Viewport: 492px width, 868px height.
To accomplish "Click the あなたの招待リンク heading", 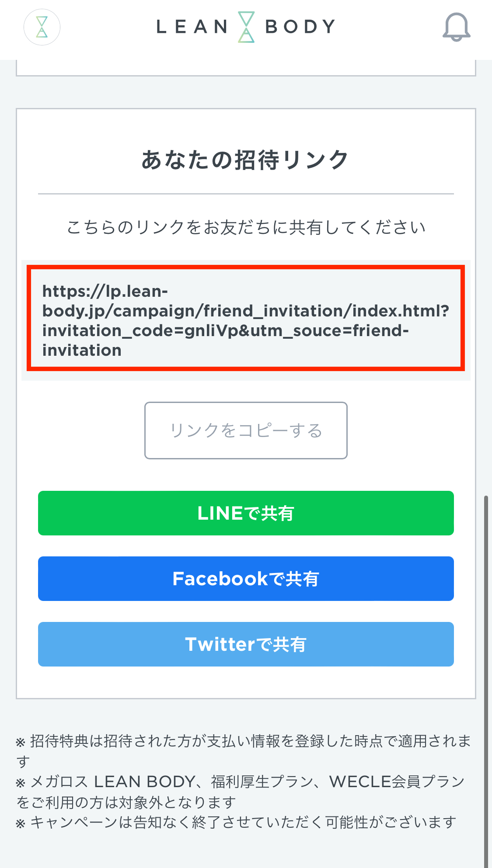I will click(x=245, y=160).
